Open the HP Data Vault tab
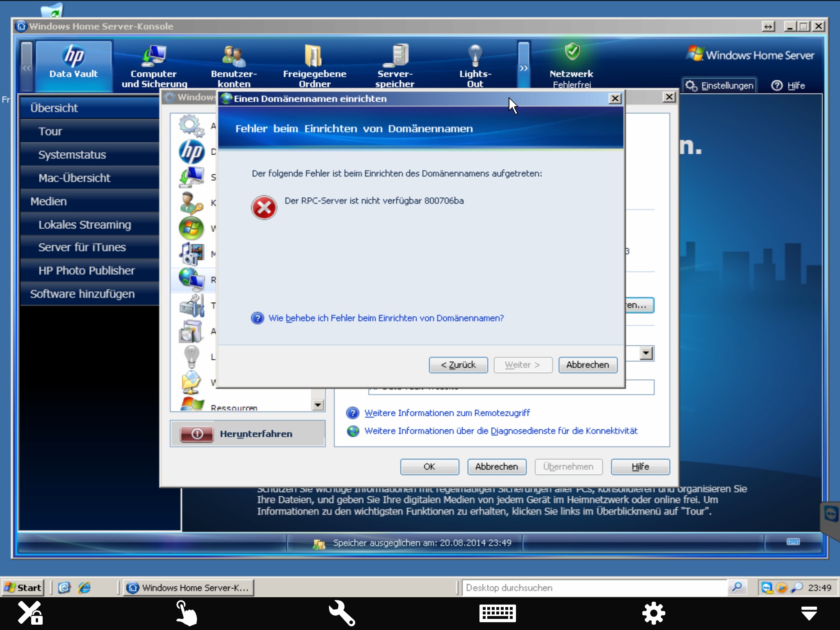The width and height of the screenshot is (840, 630). click(74, 66)
